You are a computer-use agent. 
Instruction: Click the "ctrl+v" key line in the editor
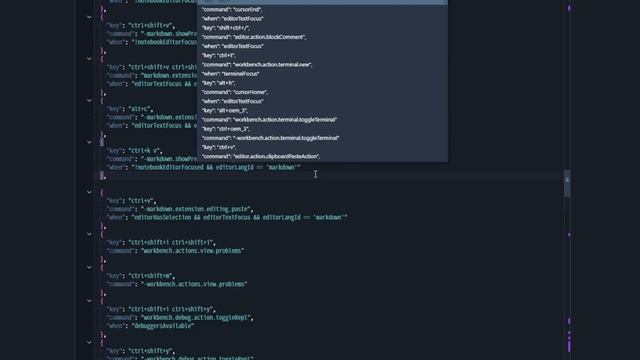click(131, 201)
